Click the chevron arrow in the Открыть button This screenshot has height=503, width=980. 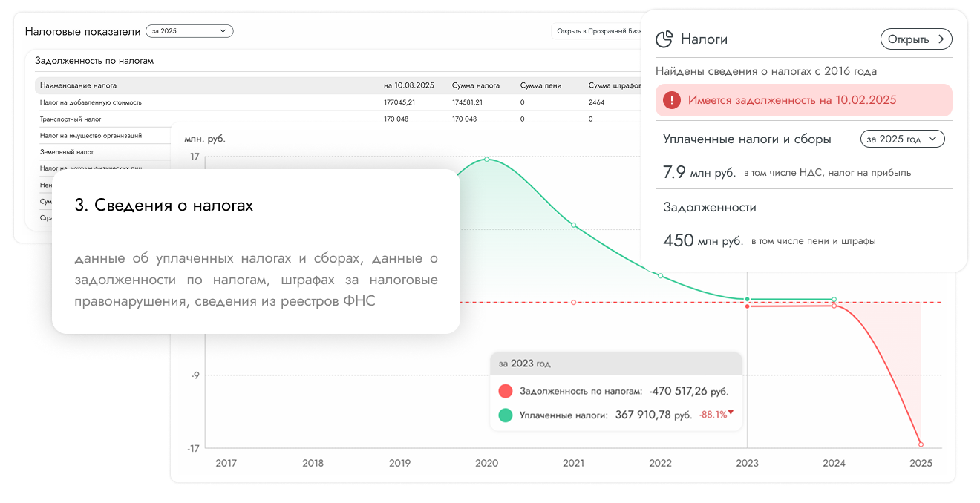coord(941,39)
